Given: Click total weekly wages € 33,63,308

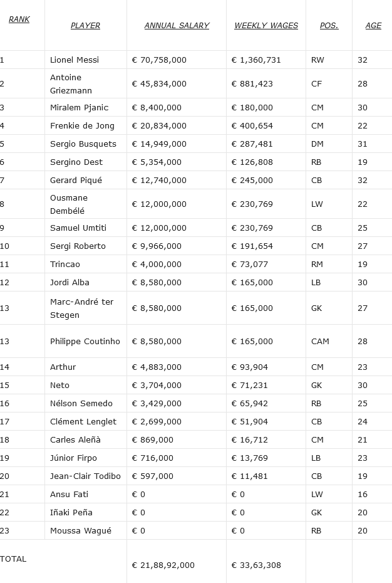Looking at the screenshot, I should coord(256,565).
